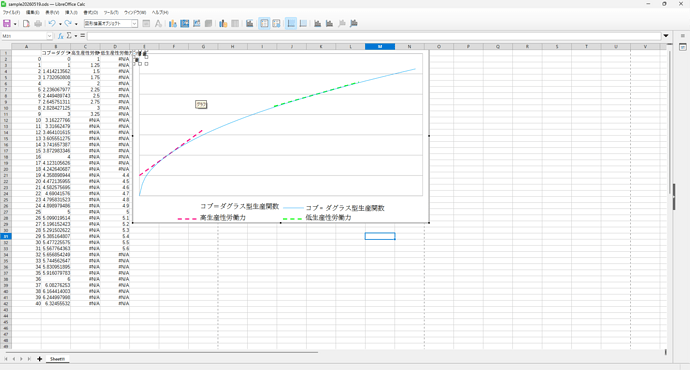
Task: Click cell containing 6.32455532
Action: [x=56, y=304]
